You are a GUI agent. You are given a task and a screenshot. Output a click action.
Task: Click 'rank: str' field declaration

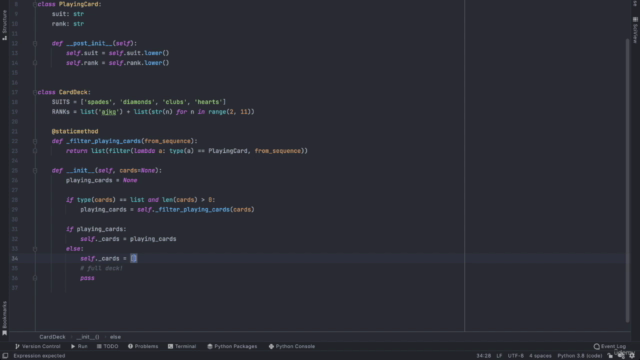coord(68,24)
